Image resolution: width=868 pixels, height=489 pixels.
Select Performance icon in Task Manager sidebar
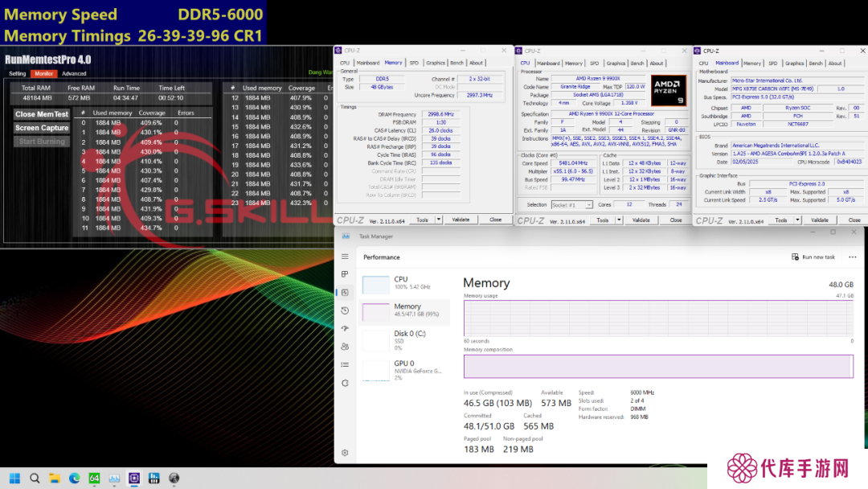pos(345,293)
